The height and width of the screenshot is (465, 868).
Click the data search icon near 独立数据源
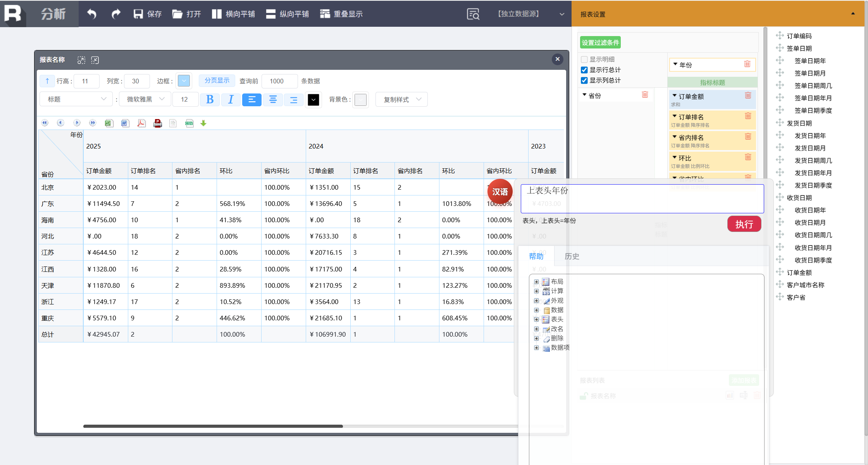pos(473,14)
